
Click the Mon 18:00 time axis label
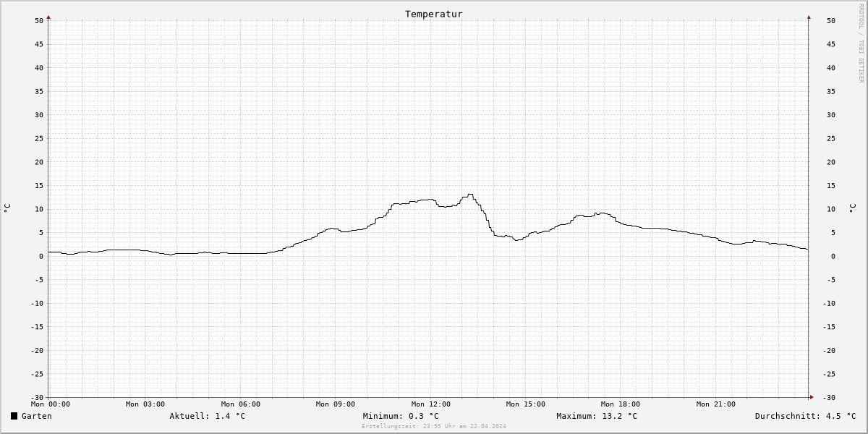tap(621, 404)
